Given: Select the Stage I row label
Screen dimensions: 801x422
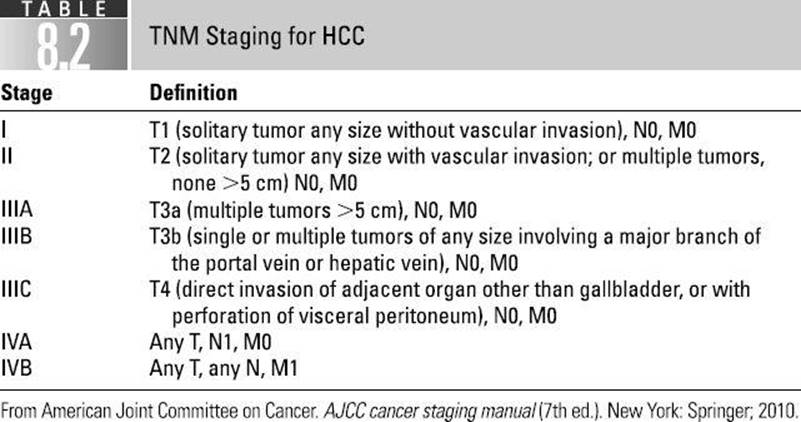Looking at the screenshot, I should click(4, 130).
